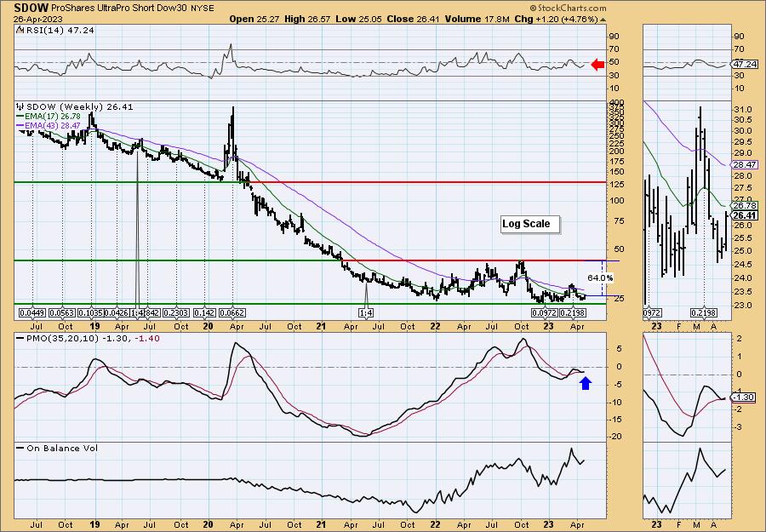Click the 0.0426 dividend marker
The image size is (766, 532).
pos(117,312)
